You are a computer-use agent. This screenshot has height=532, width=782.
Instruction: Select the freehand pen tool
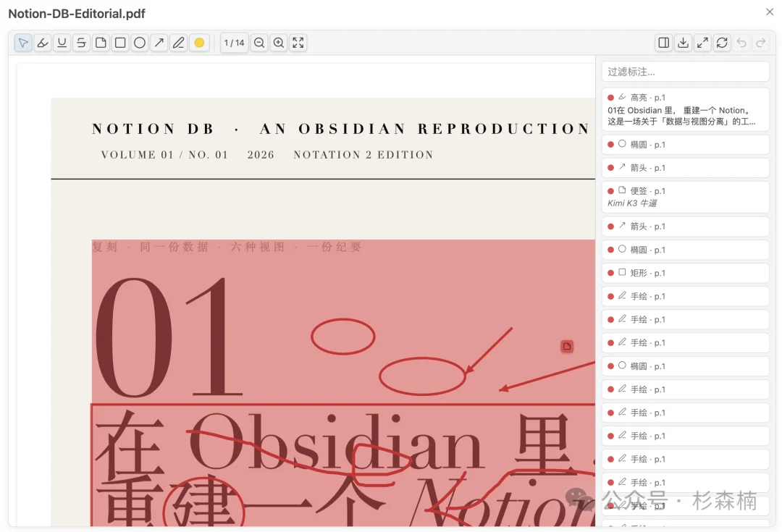[x=179, y=43]
